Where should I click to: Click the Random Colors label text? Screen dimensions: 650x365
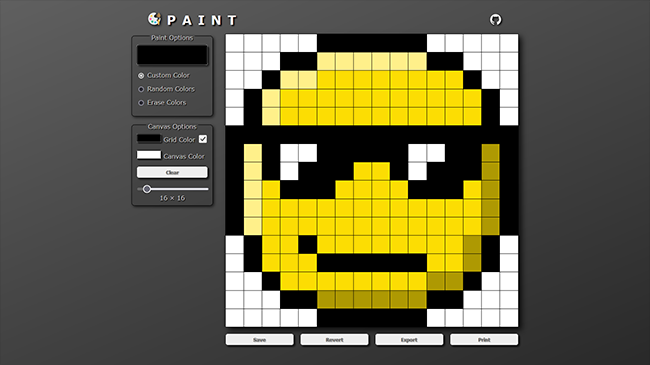170,89
